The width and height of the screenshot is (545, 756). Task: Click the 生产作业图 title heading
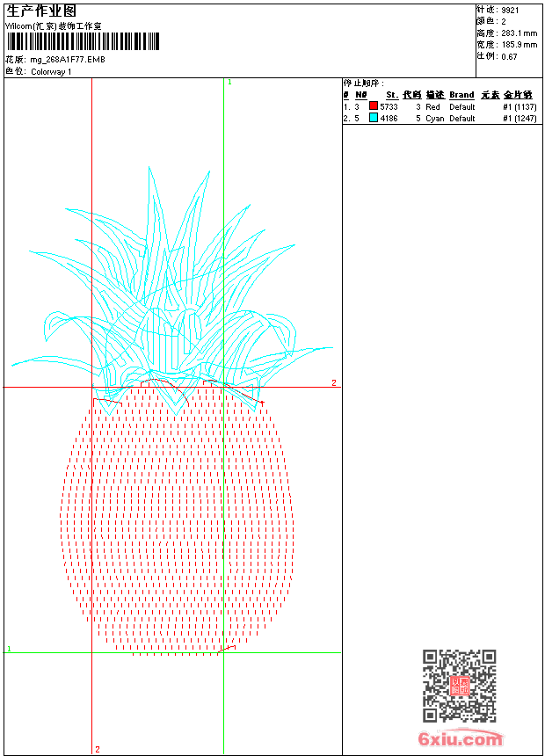pos(41,11)
